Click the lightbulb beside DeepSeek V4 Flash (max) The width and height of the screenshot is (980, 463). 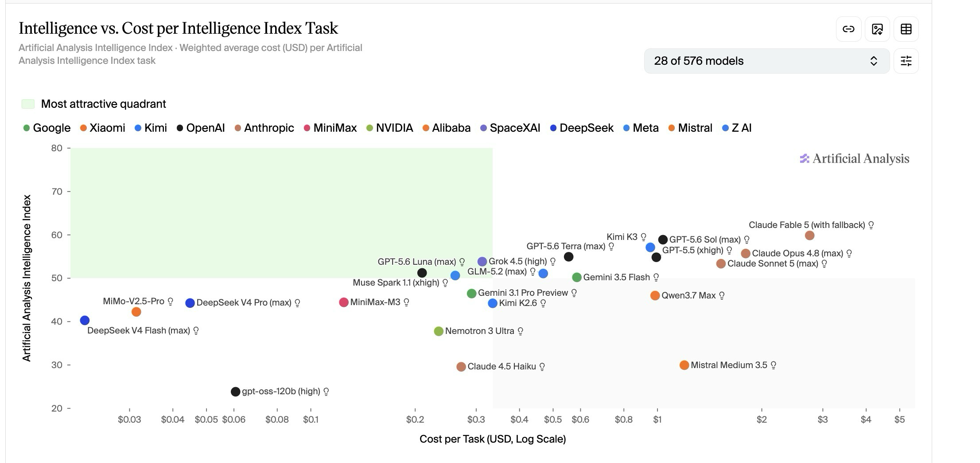click(x=196, y=331)
